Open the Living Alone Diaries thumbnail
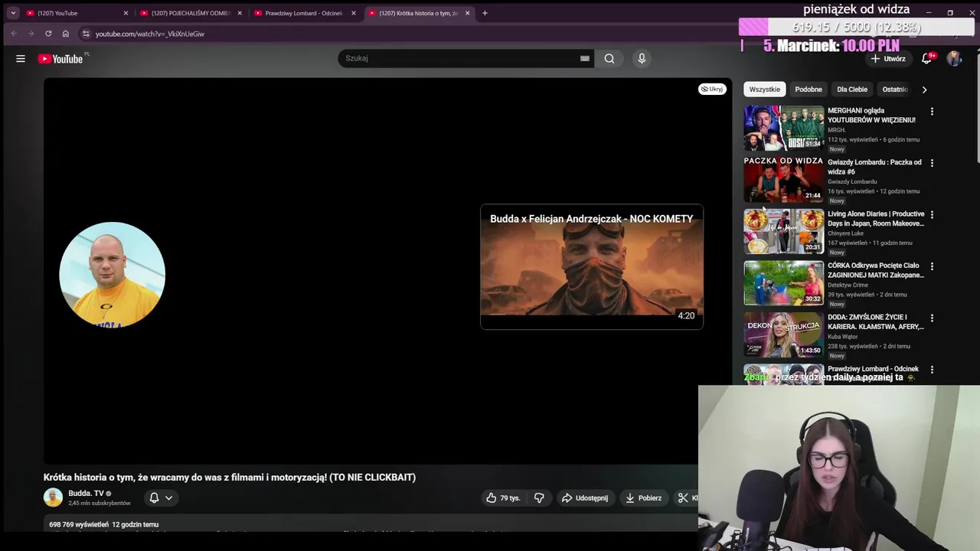This screenshot has height=551, width=980. click(x=784, y=231)
